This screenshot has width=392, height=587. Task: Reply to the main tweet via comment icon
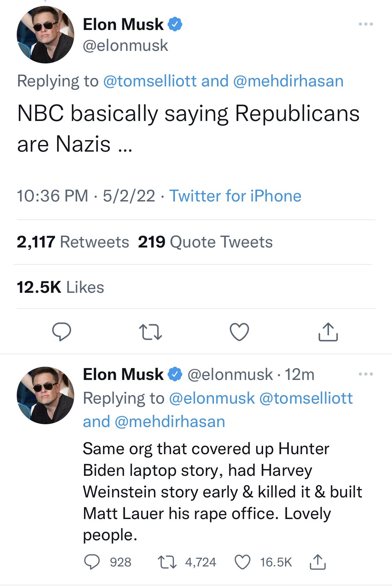(x=61, y=331)
